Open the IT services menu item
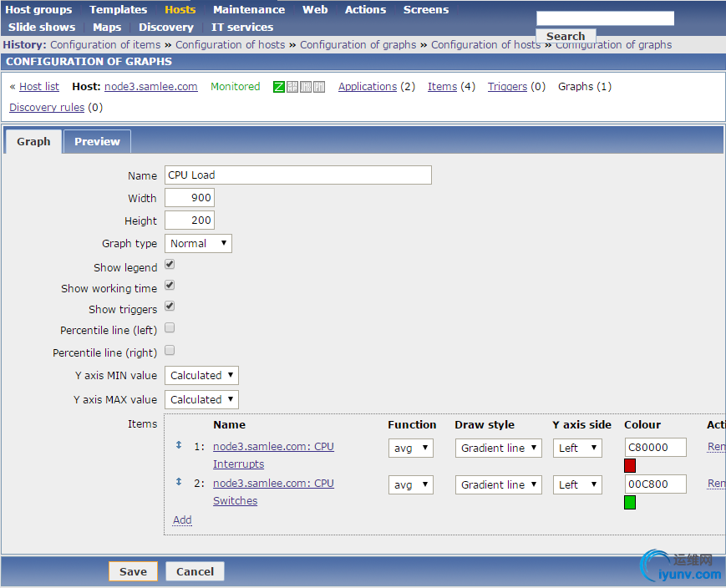 pyautogui.click(x=242, y=28)
